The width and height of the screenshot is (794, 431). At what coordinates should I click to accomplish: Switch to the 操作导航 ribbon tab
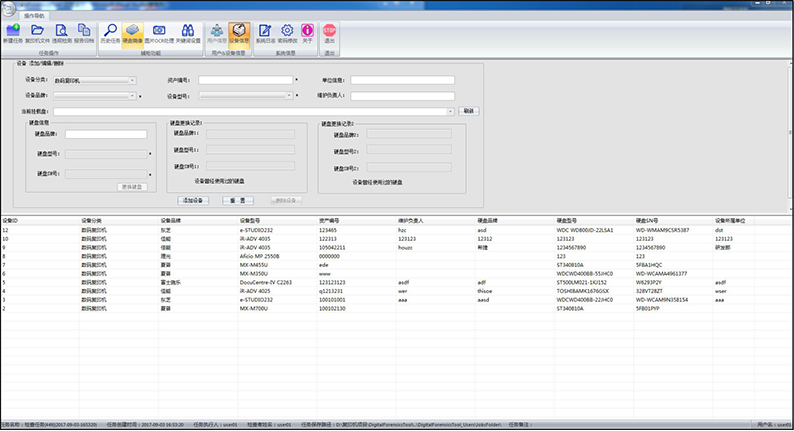coord(34,16)
